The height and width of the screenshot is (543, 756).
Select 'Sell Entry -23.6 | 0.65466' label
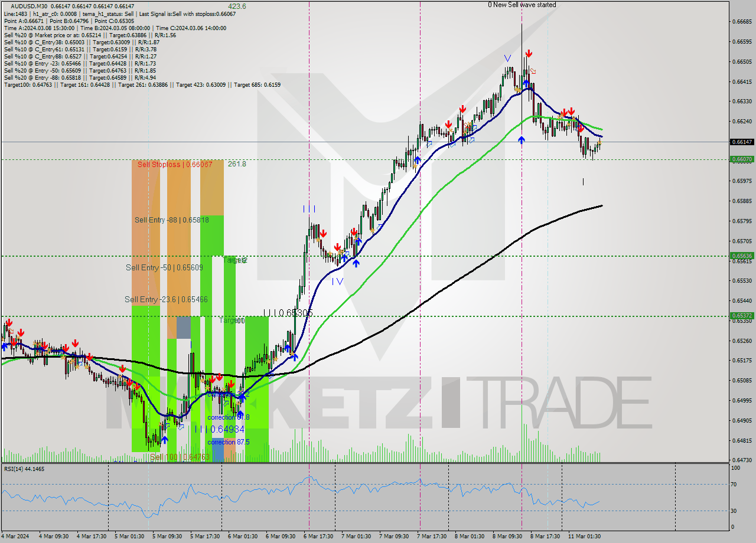click(166, 300)
